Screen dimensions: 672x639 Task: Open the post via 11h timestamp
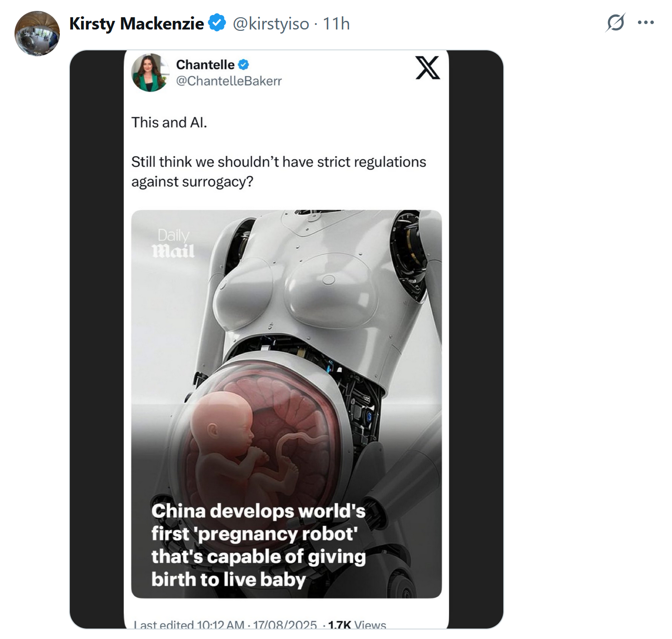(x=336, y=24)
